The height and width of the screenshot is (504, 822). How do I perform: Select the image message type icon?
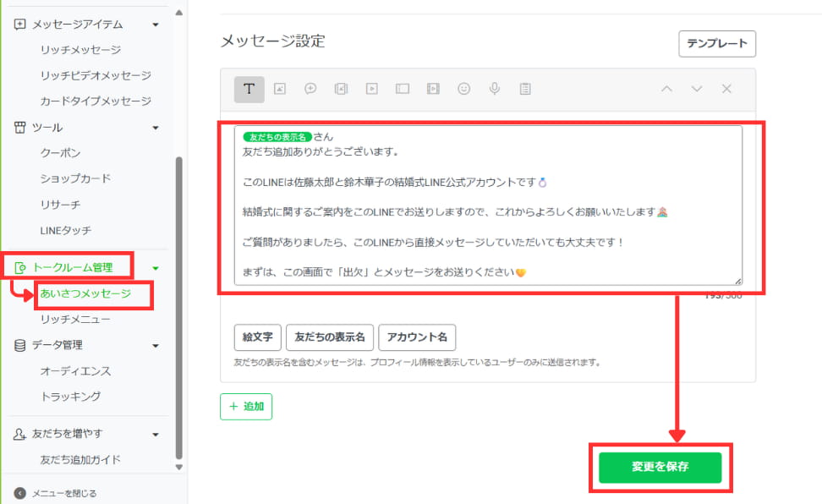[280, 89]
